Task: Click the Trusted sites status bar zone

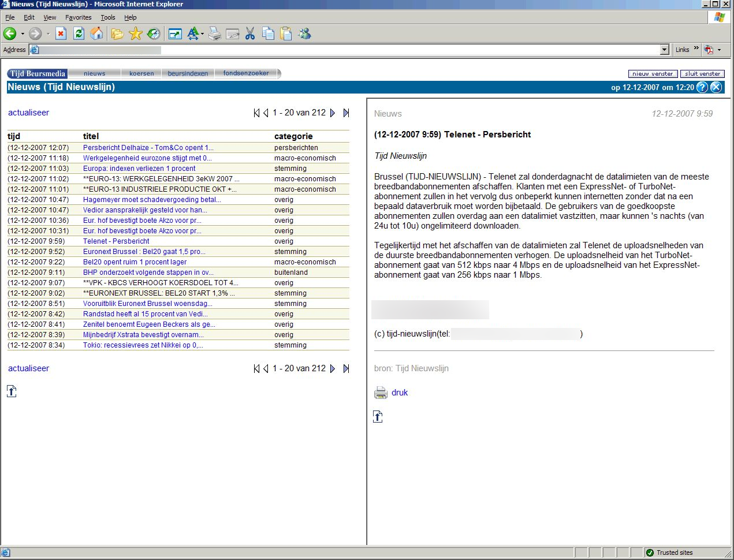Action: (669, 552)
